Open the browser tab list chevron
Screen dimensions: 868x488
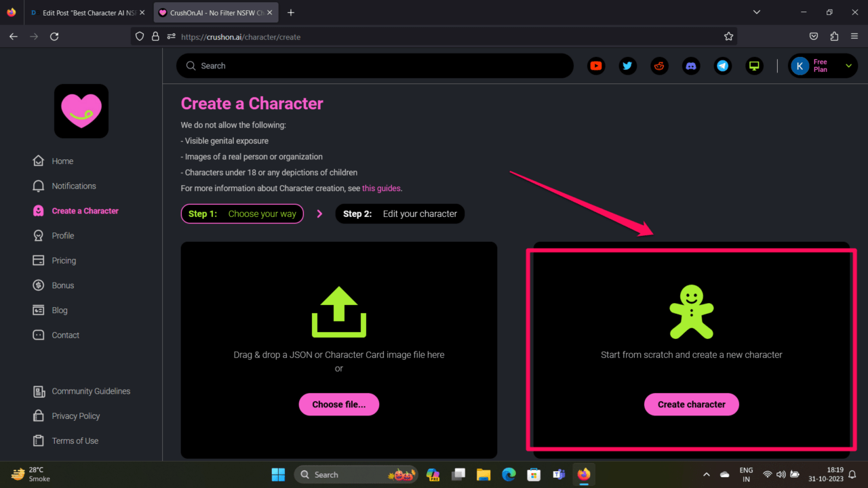(757, 12)
